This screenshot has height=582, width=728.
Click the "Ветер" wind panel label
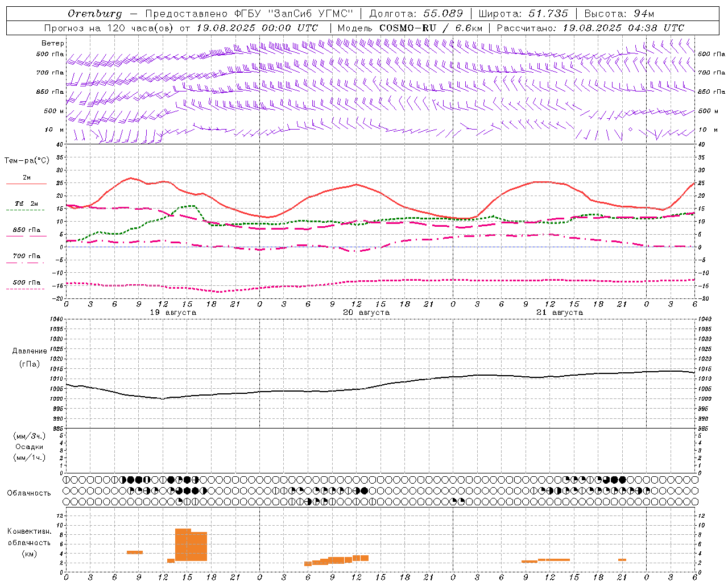pos(53,43)
